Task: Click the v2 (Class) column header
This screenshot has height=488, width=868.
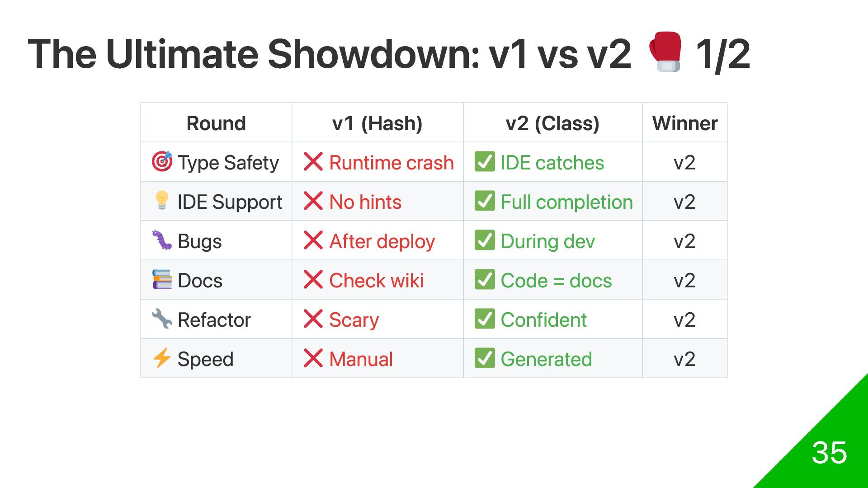Action: 552,123
